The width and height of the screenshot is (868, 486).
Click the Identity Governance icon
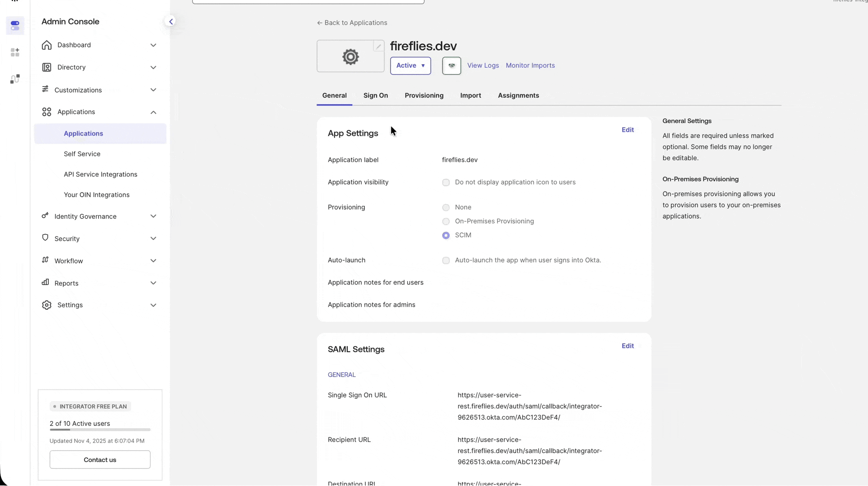[x=45, y=215]
